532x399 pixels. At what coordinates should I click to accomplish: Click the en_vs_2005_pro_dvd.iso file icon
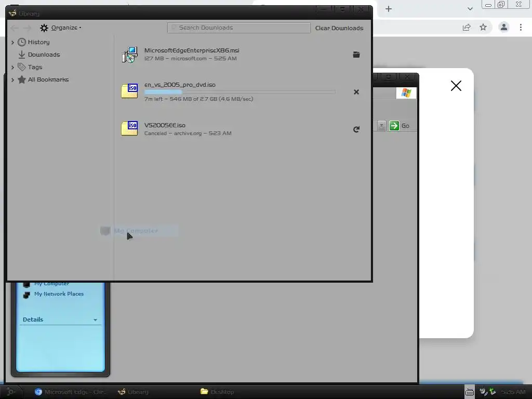coord(129,91)
